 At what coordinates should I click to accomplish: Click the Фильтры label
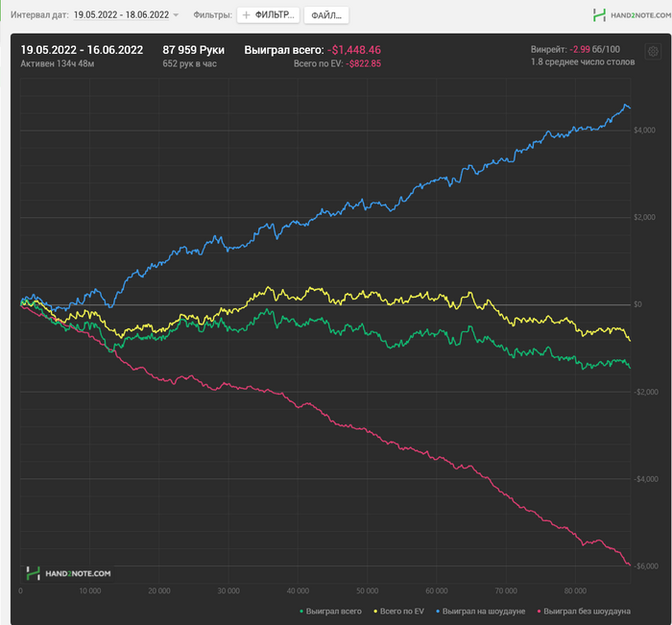click(x=212, y=15)
